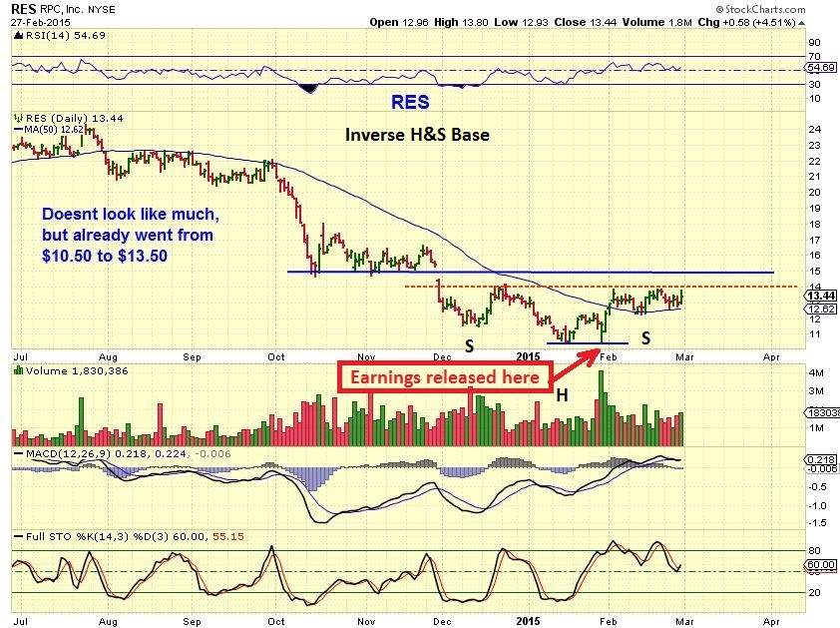
Task: Click the 4M label on the volume axis
Action: click(816, 372)
